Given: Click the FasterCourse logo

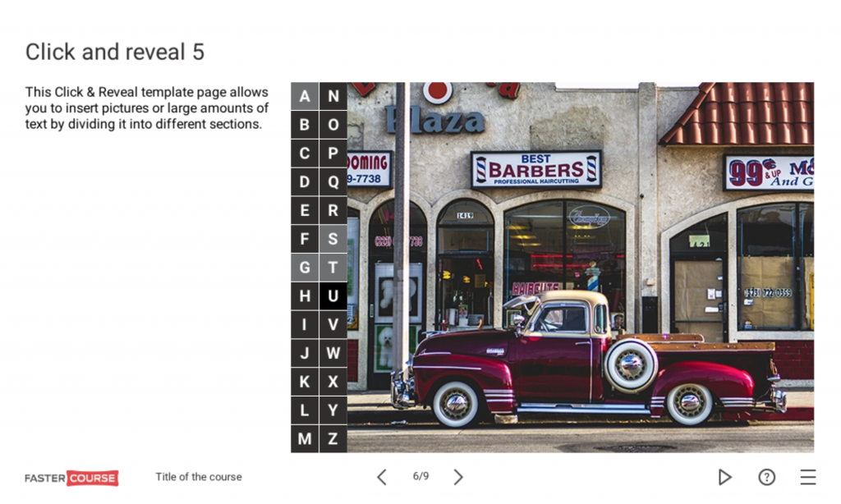Looking at the screenshot, I should (71, 477).
